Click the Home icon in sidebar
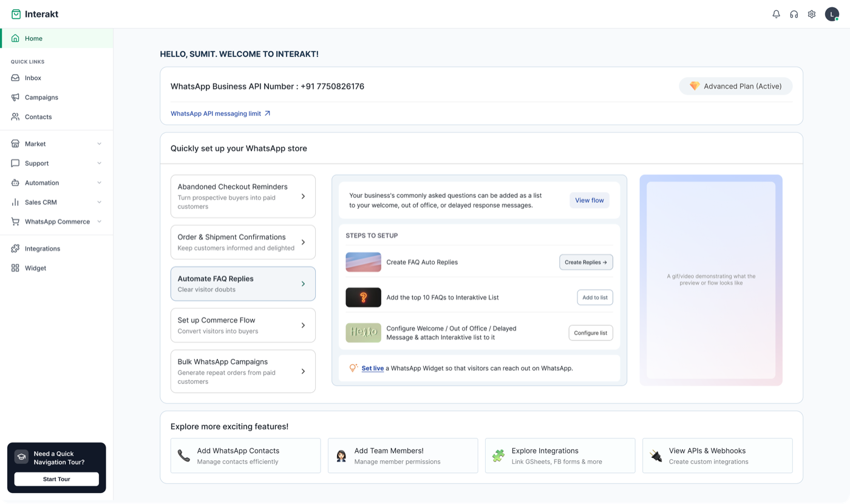This screenshot has width=850, height=504. click(15, 38)
